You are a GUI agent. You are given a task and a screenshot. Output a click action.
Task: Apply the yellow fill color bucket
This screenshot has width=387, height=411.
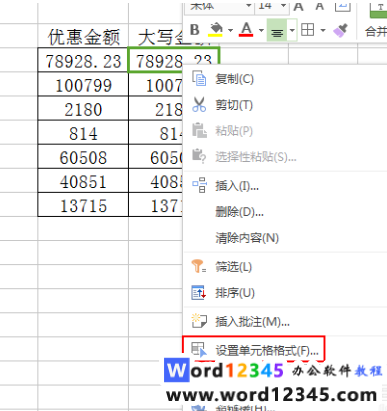(216, 30)
